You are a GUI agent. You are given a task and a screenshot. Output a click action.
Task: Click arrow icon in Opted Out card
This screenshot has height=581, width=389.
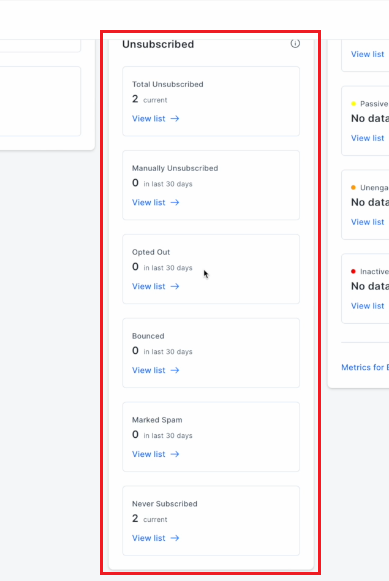point(175,286)
